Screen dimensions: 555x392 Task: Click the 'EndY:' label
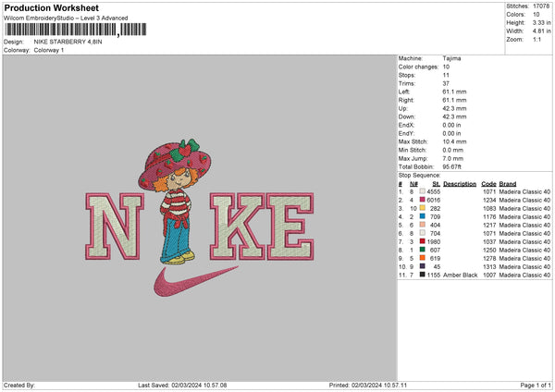click(x=406, y=133)
